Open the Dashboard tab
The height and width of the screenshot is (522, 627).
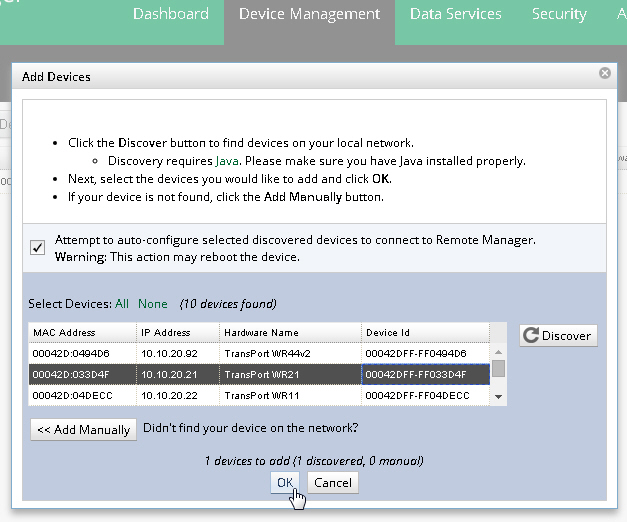coord(171,14)
